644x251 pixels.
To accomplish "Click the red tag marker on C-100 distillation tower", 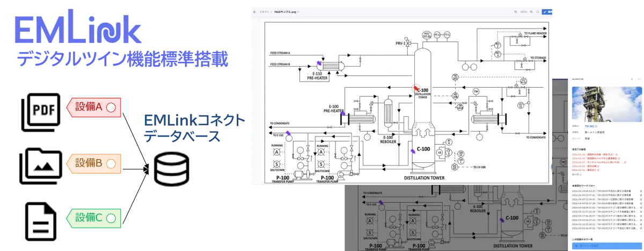I will click(x=415, y=88).
